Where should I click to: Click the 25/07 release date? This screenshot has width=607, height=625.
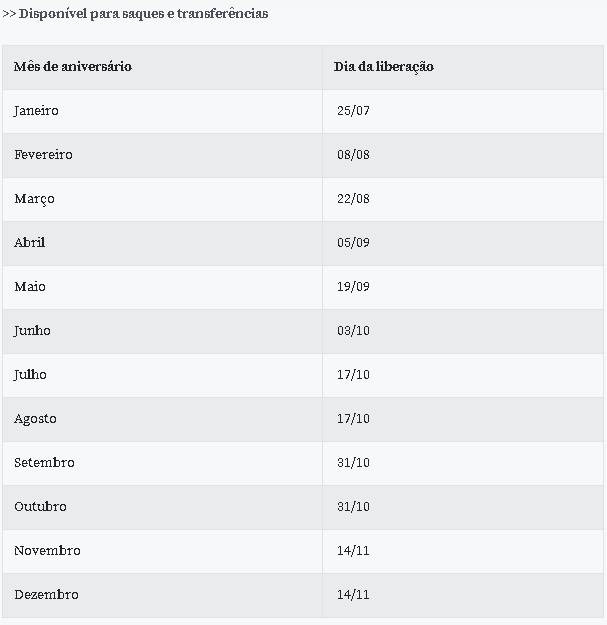tap(353, 110)
